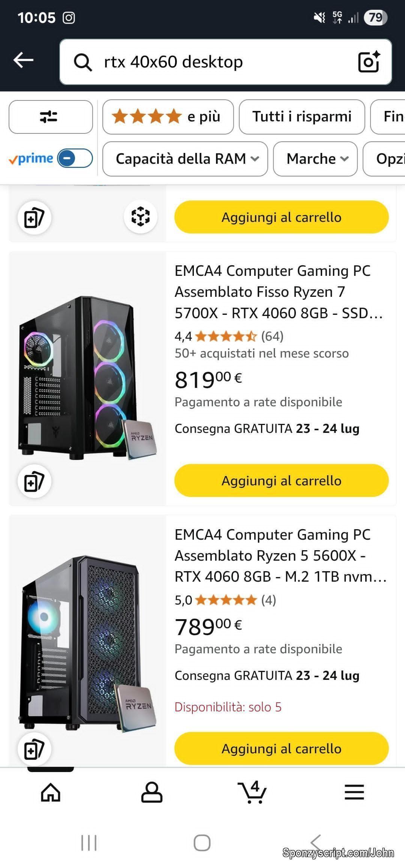Expand the Capacità della RAM dropdown
Screen dimensions: 405x868
pos(185,159)
